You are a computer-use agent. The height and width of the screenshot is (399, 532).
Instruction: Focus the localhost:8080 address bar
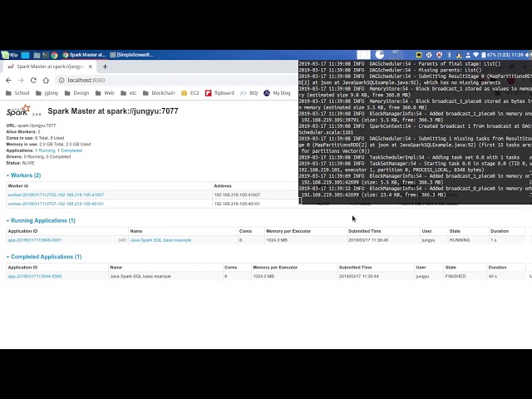pos(176,81)
